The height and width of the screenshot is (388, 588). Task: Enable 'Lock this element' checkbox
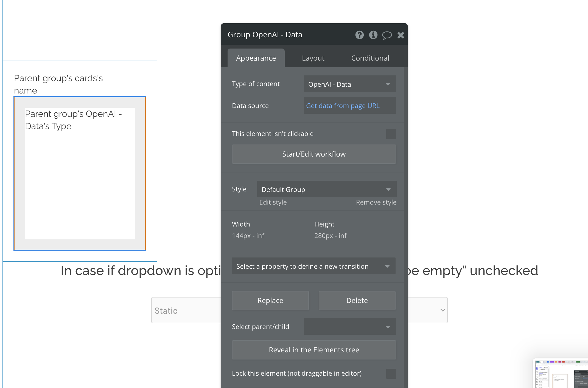coord(391,374)
